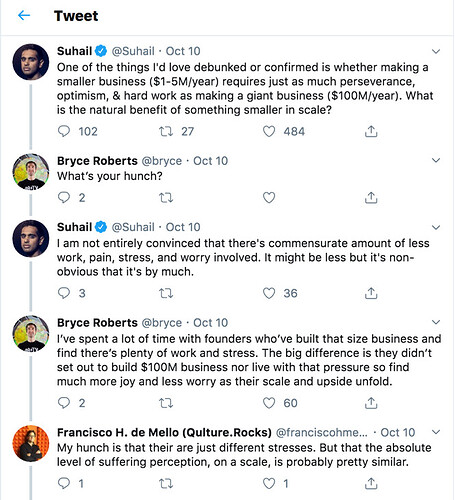Share Suhail's original tweet about smaller business

pyautogui.click(x=371, y=131)
